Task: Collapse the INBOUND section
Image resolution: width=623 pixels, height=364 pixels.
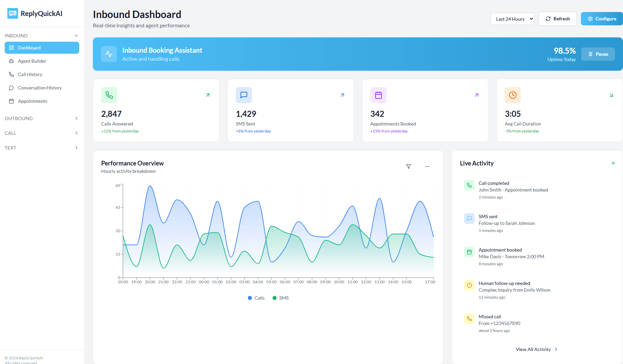Action: pos(41,35)
